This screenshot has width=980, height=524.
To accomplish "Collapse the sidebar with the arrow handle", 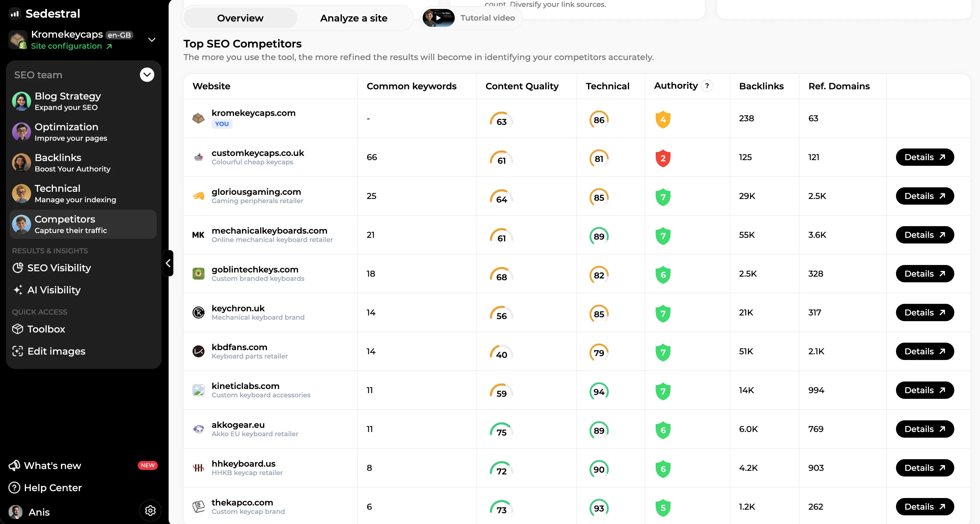I will (x=168, y=263).
